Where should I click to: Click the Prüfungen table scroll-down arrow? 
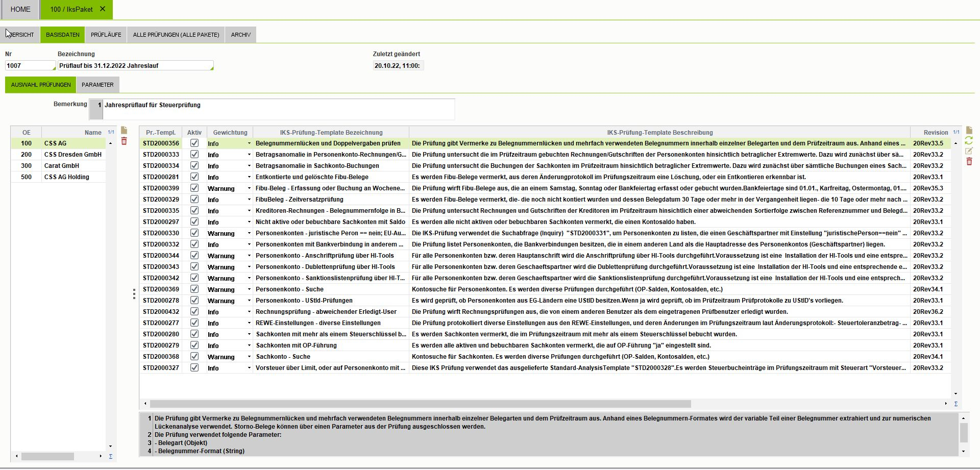pos(955,394)
